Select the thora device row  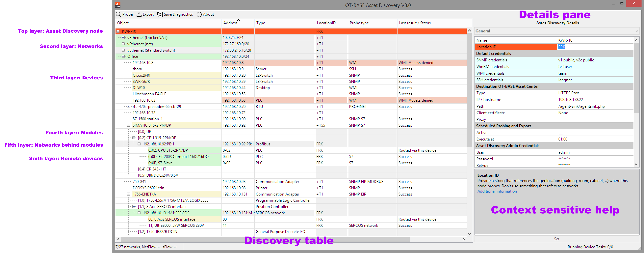(x=291, y=69)
